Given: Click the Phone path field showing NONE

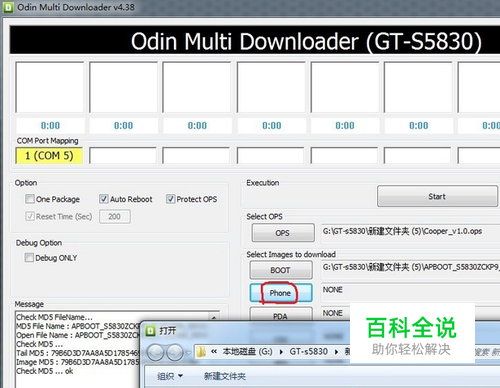Looking at the screenshot, I should tap(410, 292).
